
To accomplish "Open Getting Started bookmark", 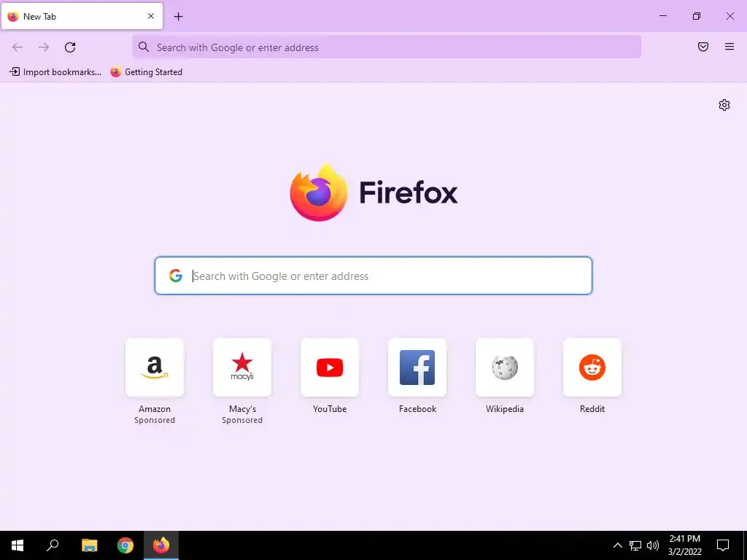I will 146,72.
